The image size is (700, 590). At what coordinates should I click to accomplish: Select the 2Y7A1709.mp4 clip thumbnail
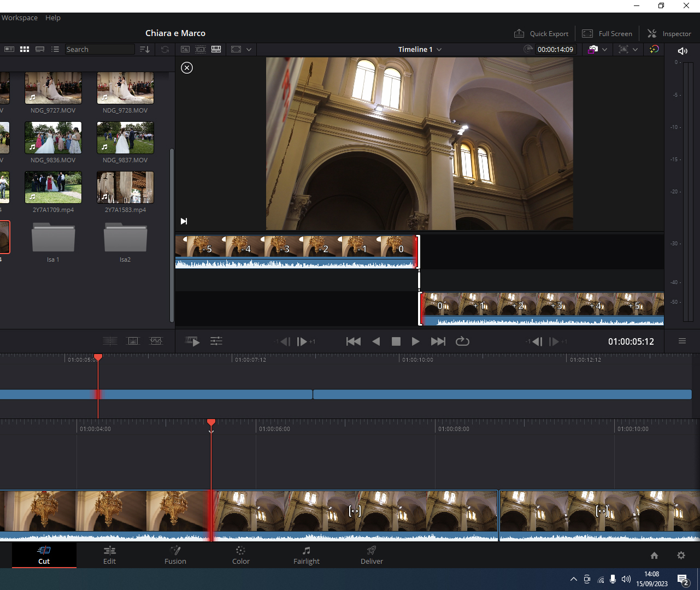(53, 187)
